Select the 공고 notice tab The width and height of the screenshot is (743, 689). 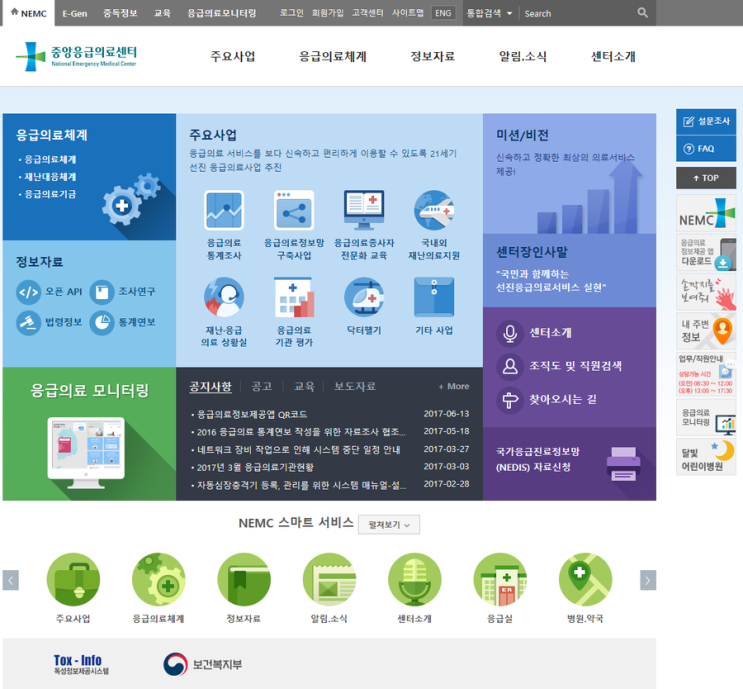pos(262,387)
